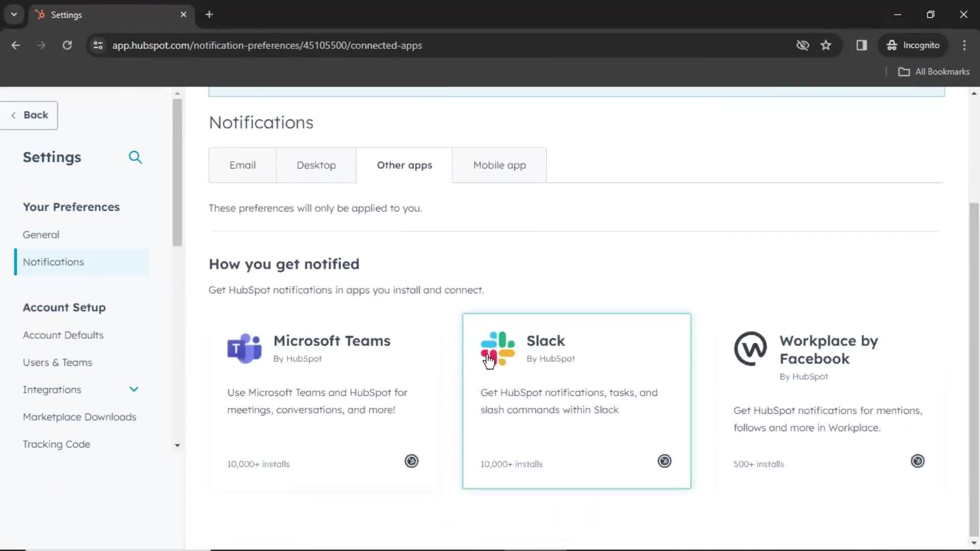Viewport: 980px width, 551px height.
Task: Select the Desktop notifications tab
Action: [x=315, y=165]
